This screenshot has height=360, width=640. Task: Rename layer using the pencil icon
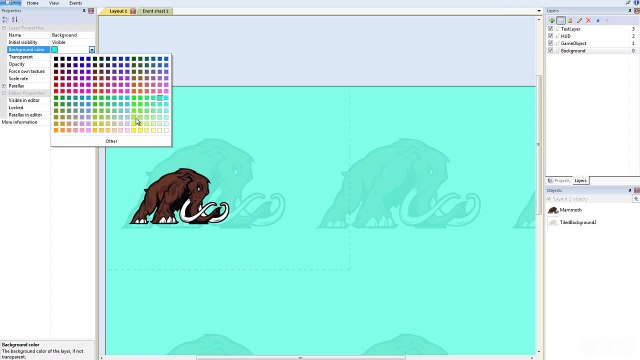coord(579,20)
